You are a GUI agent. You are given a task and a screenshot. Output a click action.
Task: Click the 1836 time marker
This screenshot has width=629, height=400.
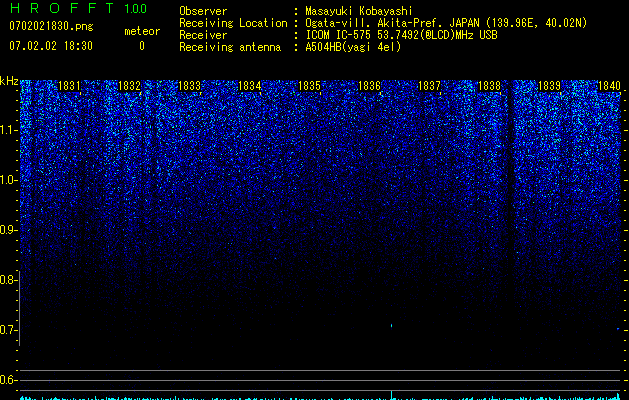(369, 86)
